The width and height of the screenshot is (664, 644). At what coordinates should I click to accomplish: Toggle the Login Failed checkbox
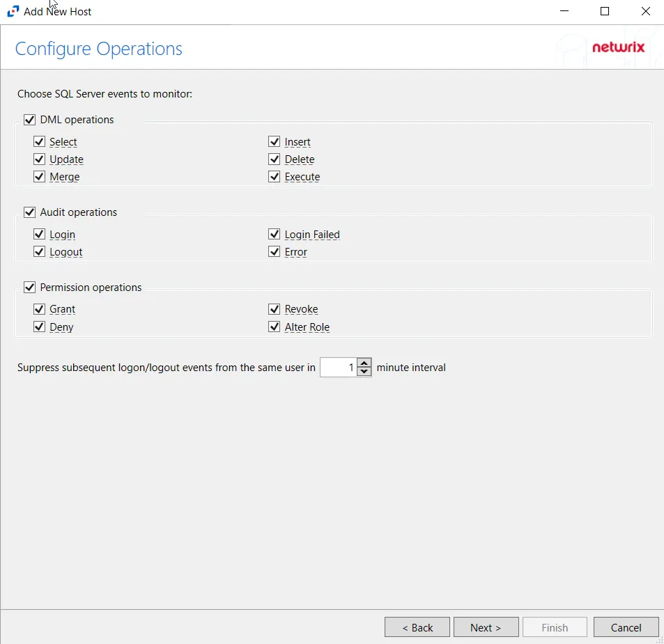click(x=274, y=234)
